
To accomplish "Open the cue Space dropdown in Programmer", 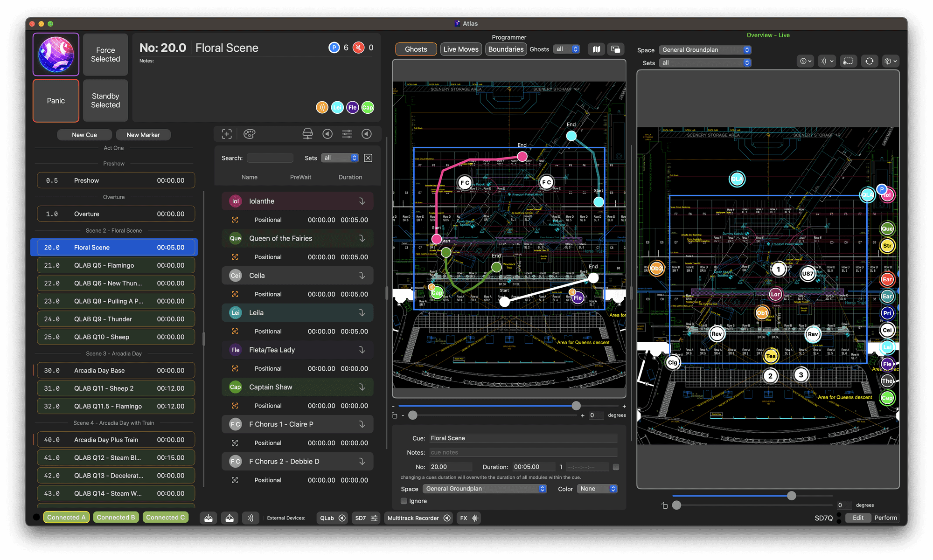I will click(485, 489).
